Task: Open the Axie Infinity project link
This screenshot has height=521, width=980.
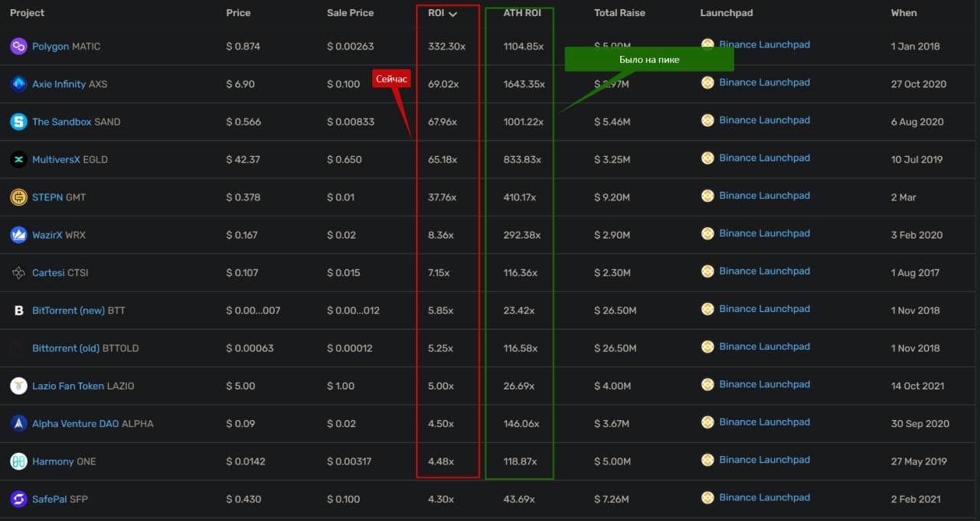Action: tap(59, 84)
